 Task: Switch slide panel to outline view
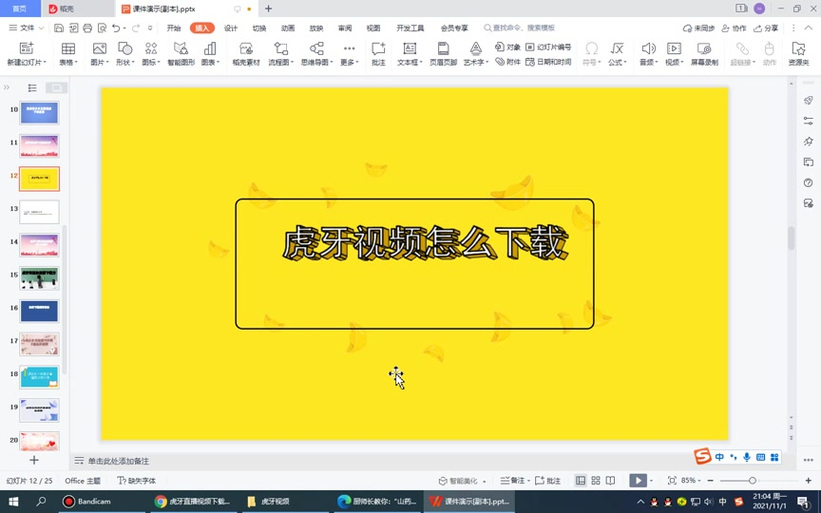[32, 88]
